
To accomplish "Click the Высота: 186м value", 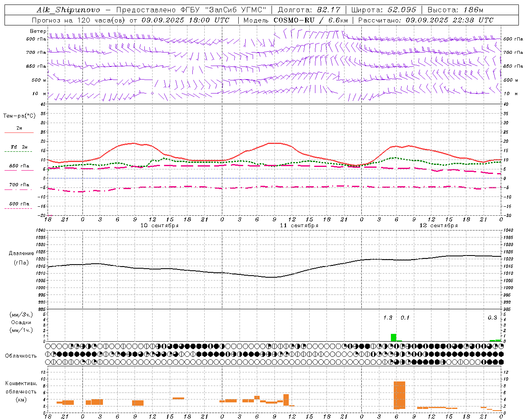I will coord(455,10).
